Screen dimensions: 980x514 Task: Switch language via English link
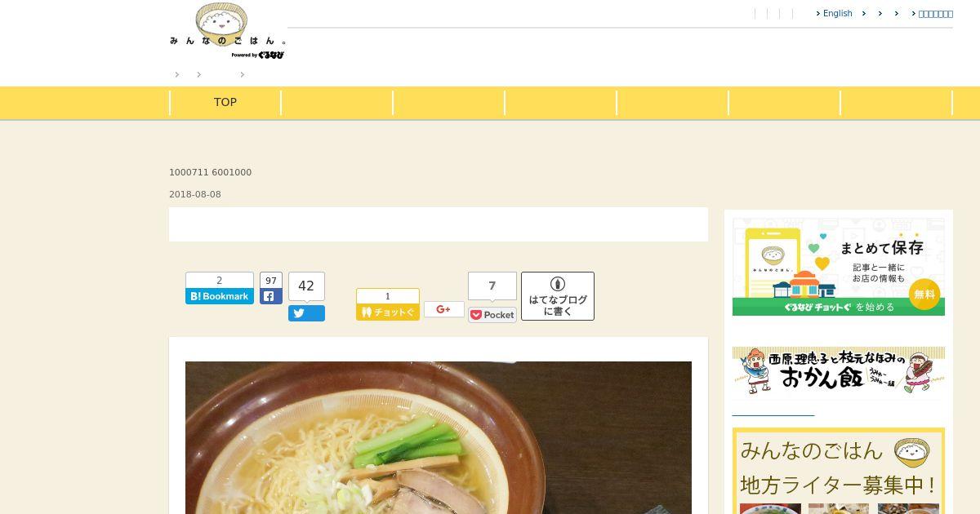[x=834, y=13]
